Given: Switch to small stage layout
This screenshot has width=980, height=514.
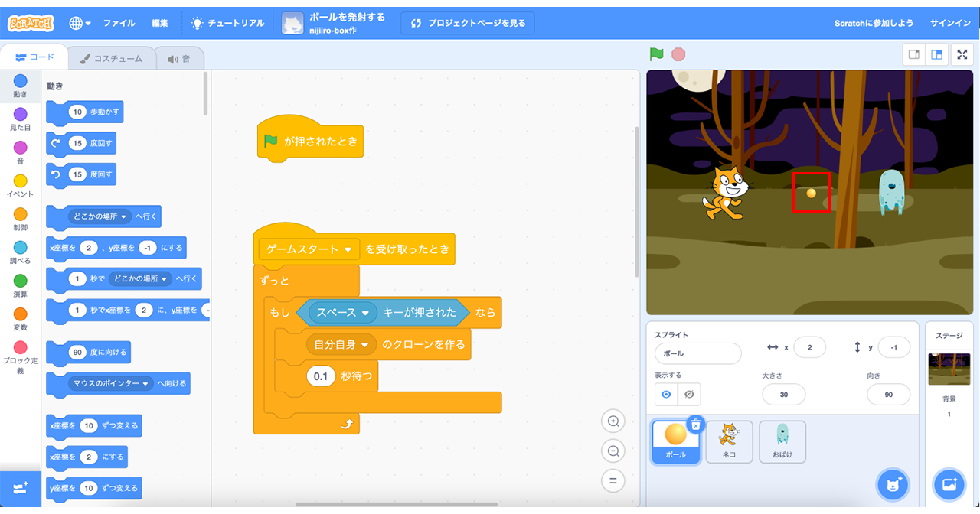Looking at the screenshot, I should click(x=913, y=54).
